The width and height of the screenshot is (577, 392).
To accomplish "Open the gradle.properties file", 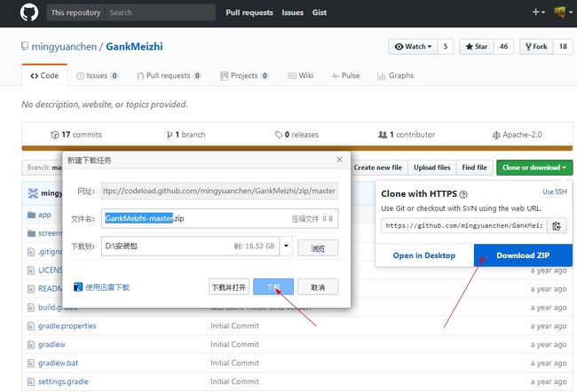I will click(x=67, y=325).
